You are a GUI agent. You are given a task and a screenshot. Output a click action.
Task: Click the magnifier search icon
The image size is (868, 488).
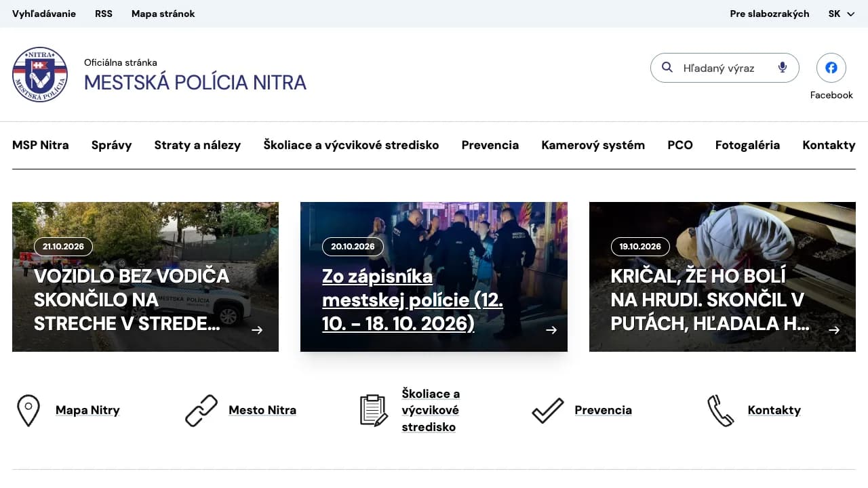tap(667, 67)
